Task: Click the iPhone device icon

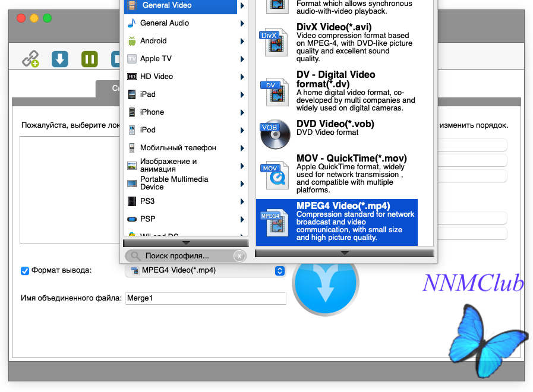Action: pyautogui.click(x=132, y=112)
